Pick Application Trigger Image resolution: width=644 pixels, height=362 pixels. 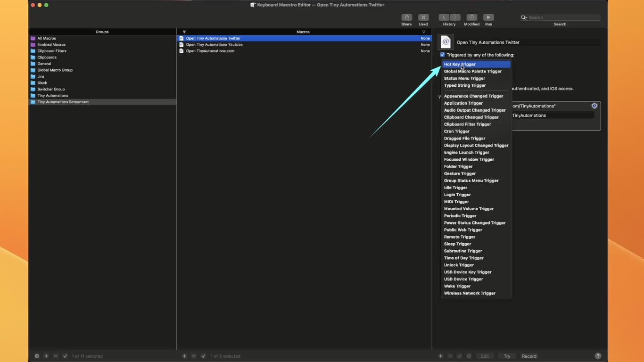(476, 103)
